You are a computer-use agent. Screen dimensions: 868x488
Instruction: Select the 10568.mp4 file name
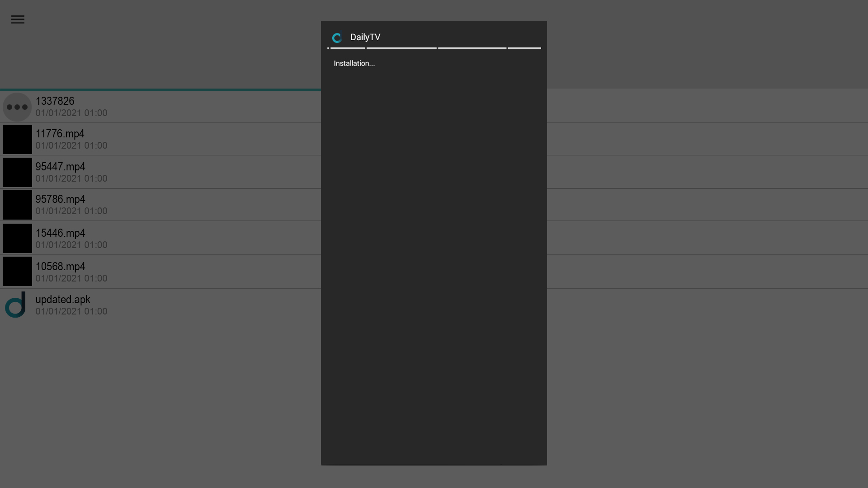[60, 267]
